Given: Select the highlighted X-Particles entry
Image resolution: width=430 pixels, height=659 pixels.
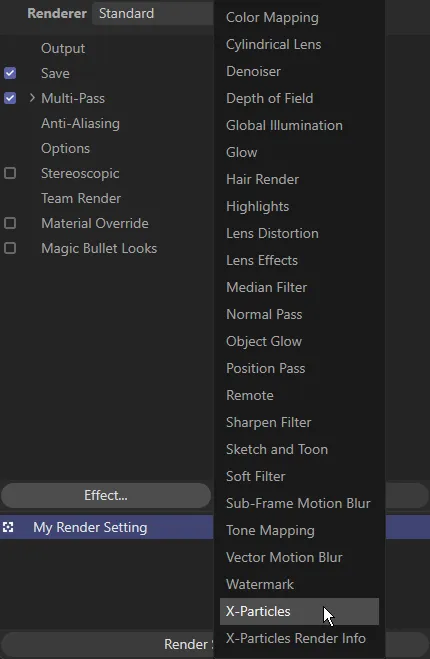Looking at the screenshot, I should tap(299, 612).
